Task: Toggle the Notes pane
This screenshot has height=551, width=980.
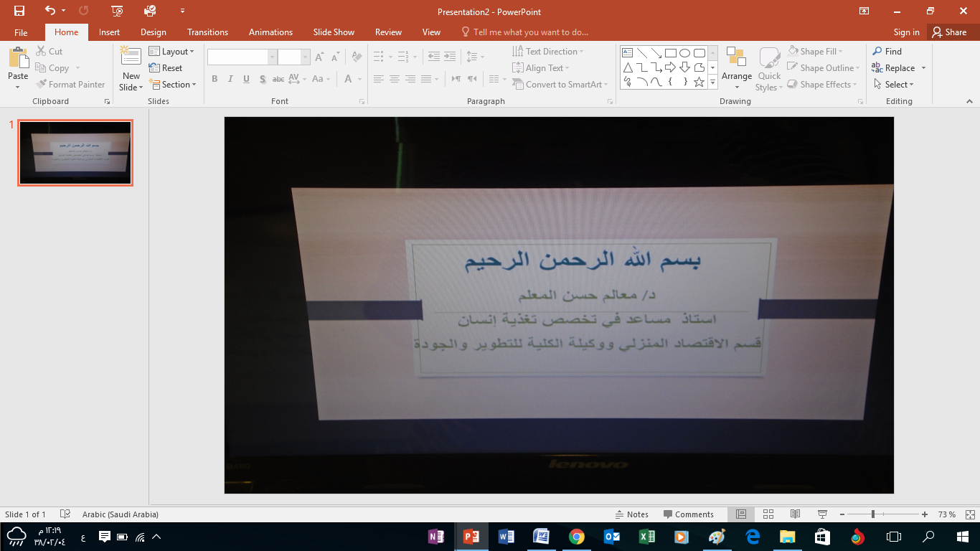Action: (631, 514)
